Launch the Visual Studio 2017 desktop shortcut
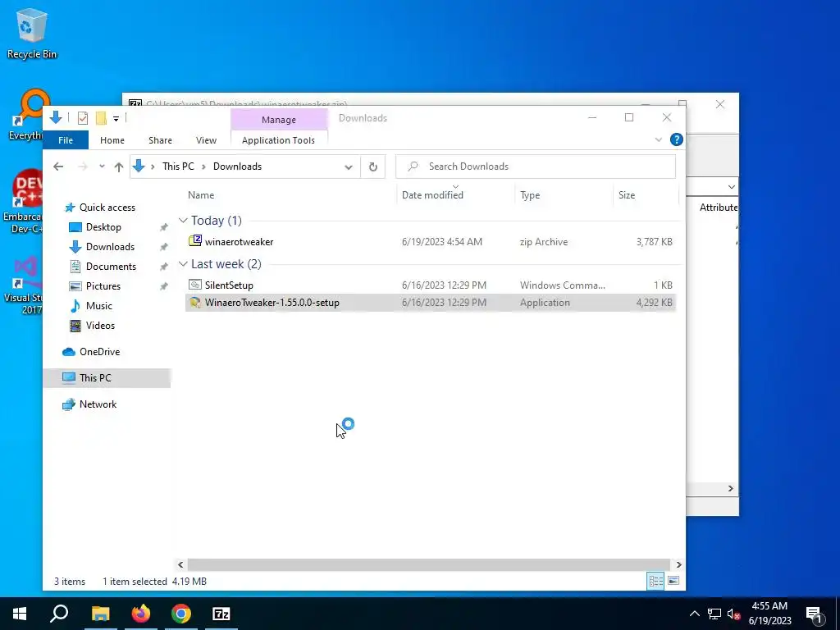Screen dimensions: 840x630 tap(24, 286)
